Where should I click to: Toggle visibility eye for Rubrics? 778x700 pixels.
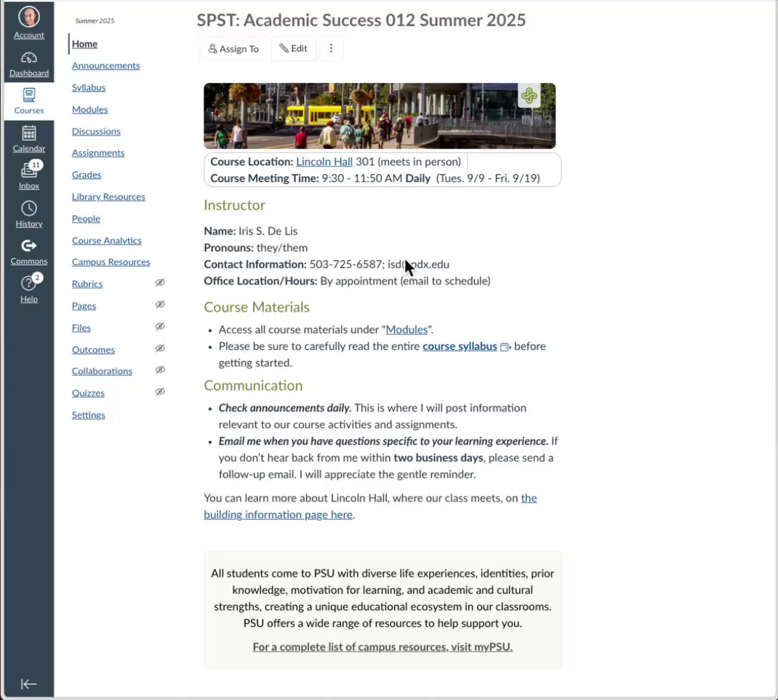point(160,283)
